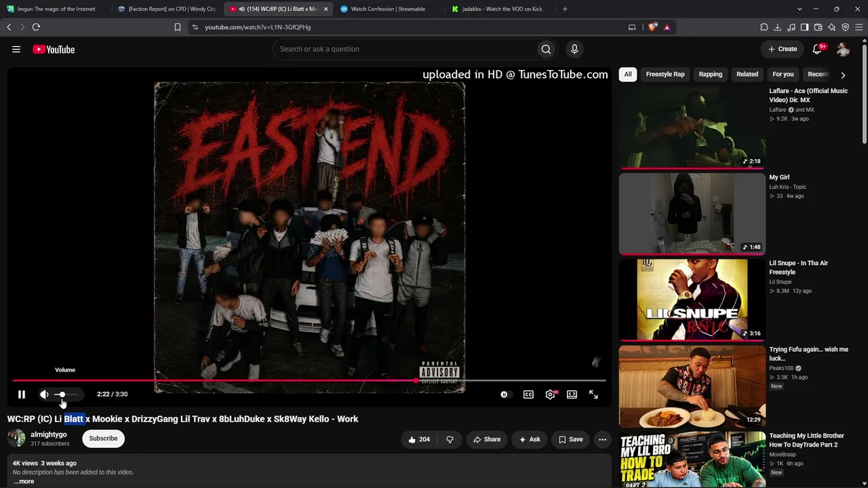The image size is (868, 488).
Task: Select the For you filter chip
Action: pos(783,75)
